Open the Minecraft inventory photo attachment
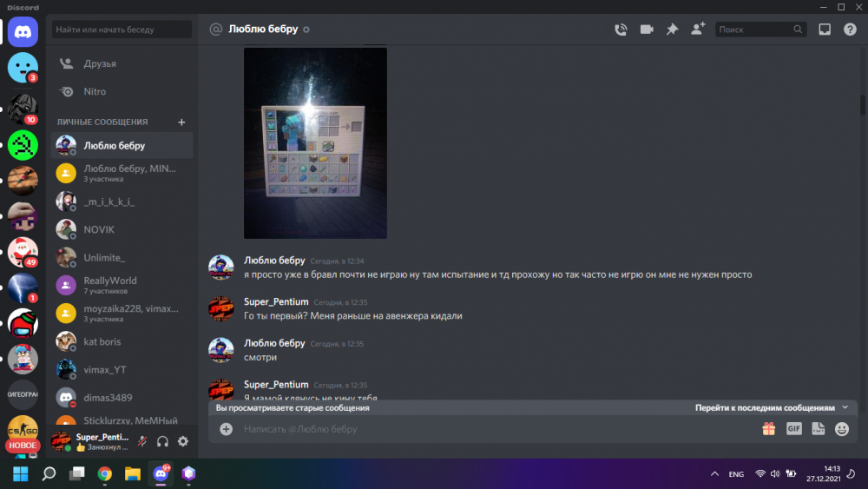The height and width of the screenshot is (489, 868). (316, 143)
